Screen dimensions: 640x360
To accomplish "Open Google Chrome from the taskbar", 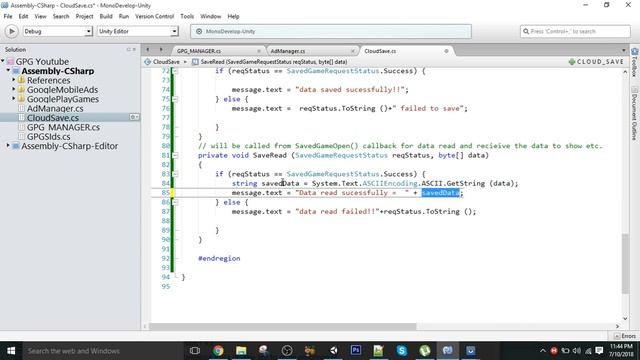I will pos(218,351).
